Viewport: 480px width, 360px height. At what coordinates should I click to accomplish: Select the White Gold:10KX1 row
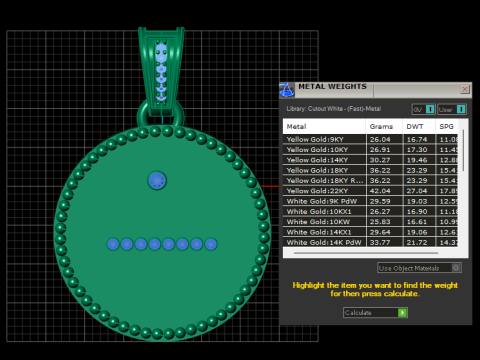click(x=370, y=212)
